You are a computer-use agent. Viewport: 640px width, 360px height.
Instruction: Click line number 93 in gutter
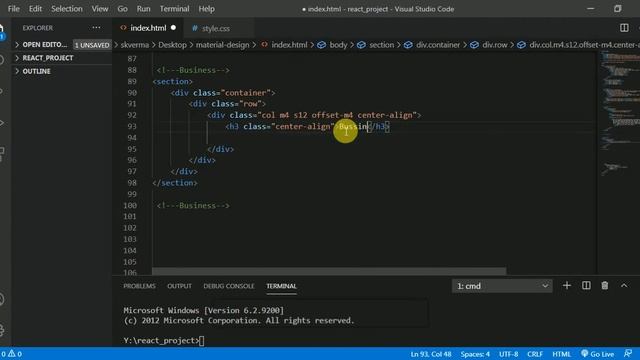131,127
